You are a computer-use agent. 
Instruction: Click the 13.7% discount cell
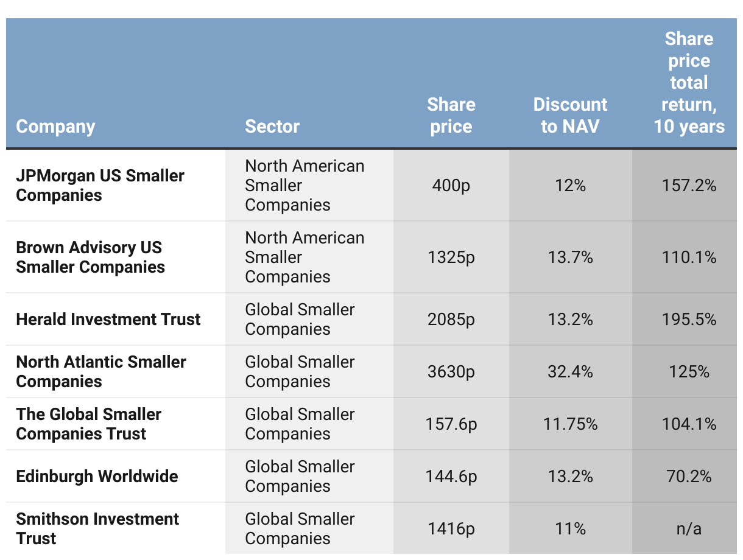pos(571,257)
